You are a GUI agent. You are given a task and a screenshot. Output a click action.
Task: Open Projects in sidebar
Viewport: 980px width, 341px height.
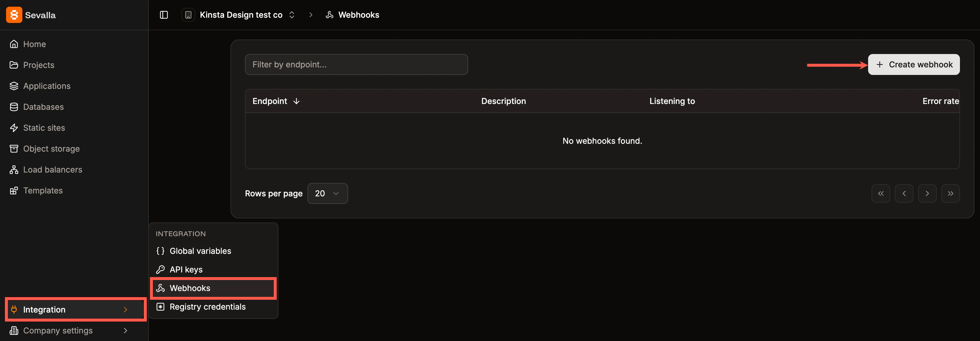pos(74,65)
